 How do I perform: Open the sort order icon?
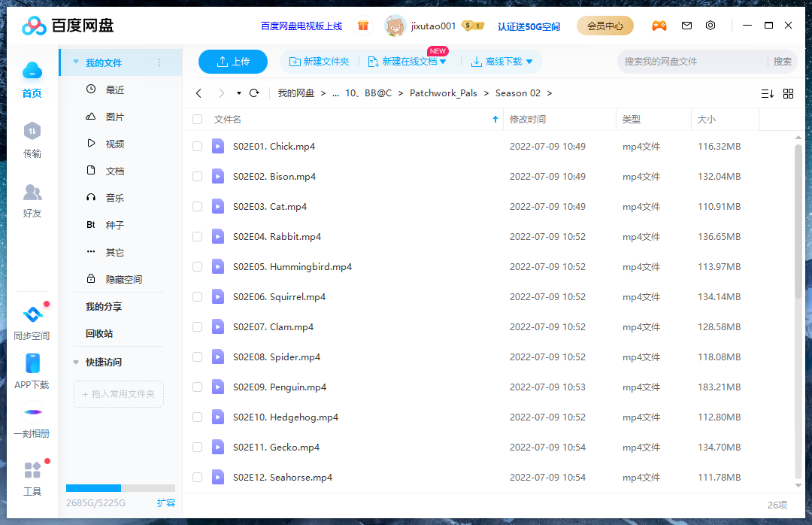tap(768, 94)
